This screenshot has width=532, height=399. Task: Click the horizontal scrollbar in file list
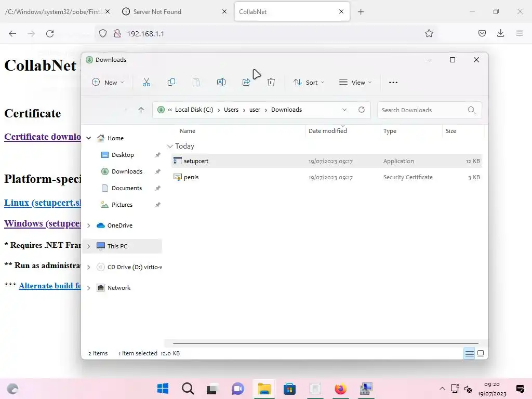[326, 343]
